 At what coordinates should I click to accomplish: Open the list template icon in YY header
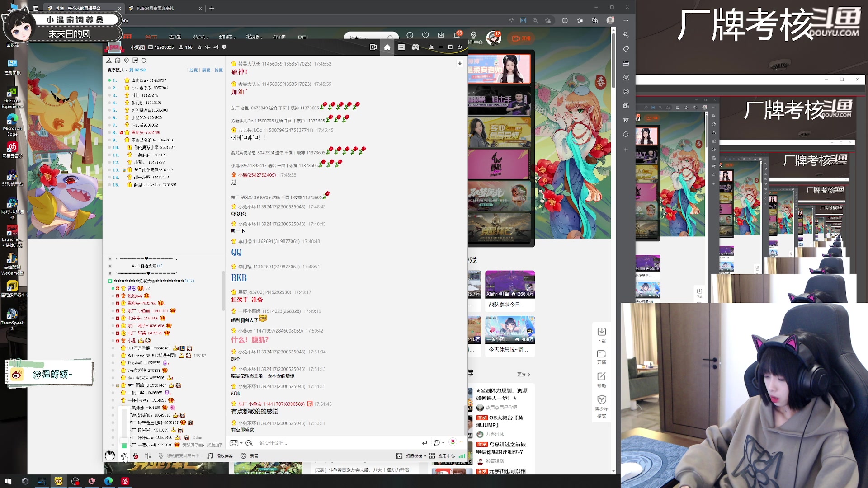point(401,47)
